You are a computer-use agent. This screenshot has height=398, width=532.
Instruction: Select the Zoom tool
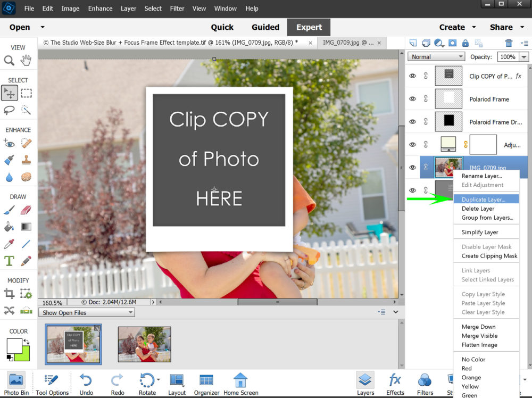point(9,61)
